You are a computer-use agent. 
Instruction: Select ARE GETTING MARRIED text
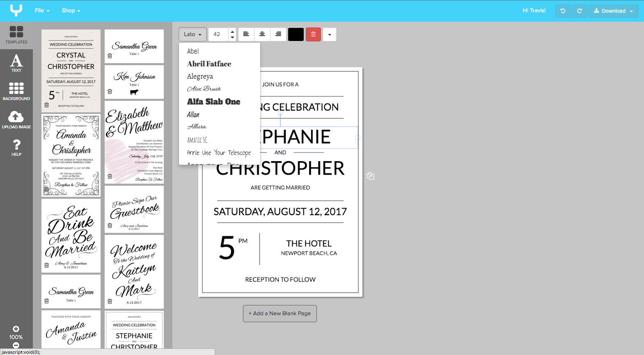[280, 188]
